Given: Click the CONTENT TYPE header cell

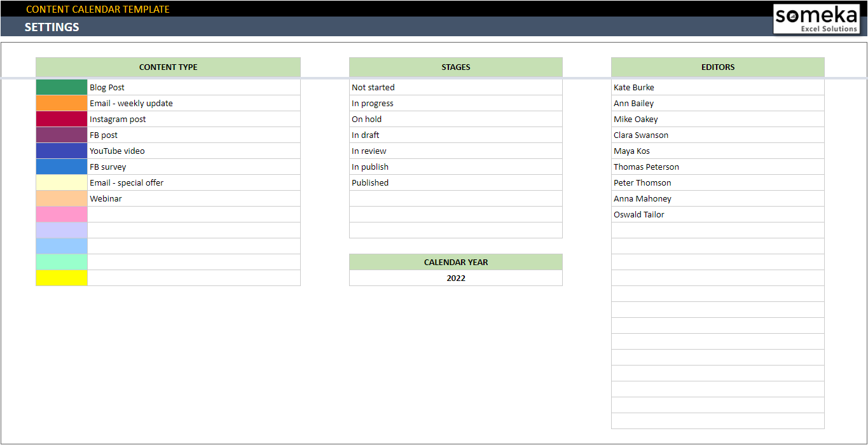Looking at the screenshot, I should point(168,67).
